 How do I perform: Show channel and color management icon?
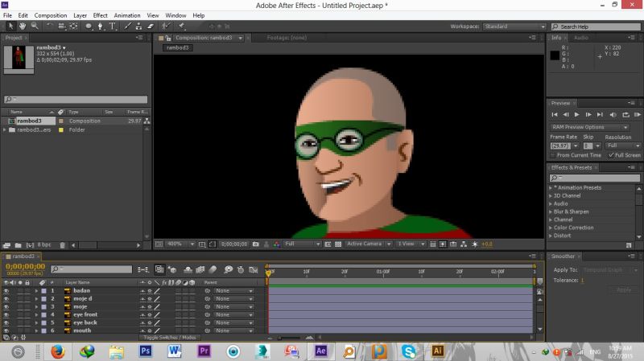click(x=277, y=244)
